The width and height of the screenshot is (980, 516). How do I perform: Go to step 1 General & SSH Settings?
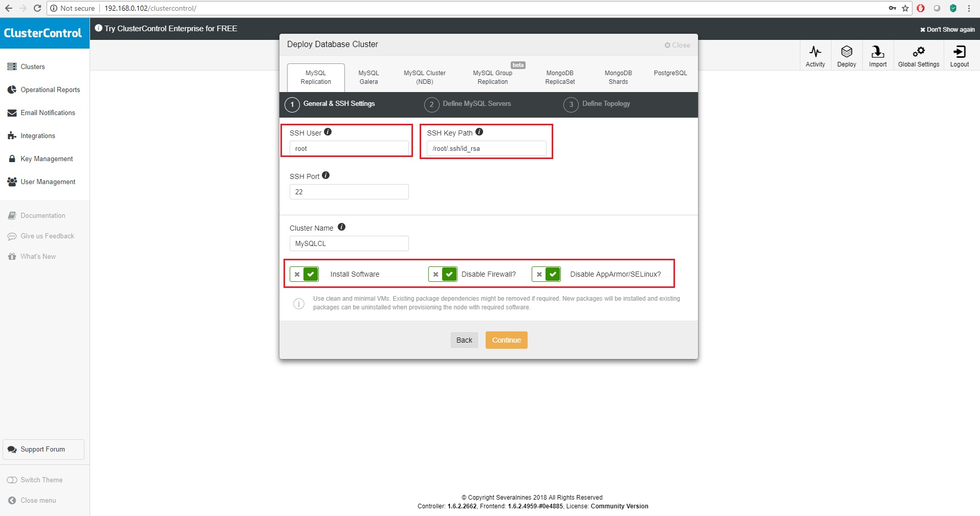tap(330, 104)
